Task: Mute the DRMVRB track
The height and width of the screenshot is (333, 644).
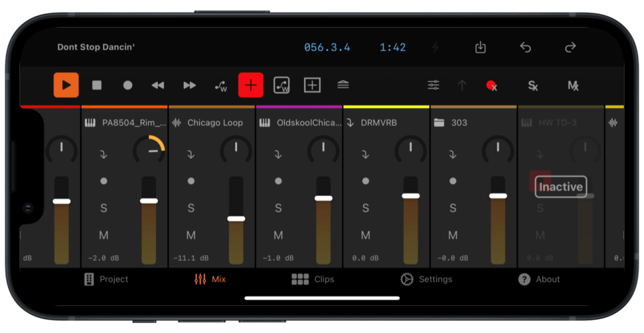Action: (365, 236)
